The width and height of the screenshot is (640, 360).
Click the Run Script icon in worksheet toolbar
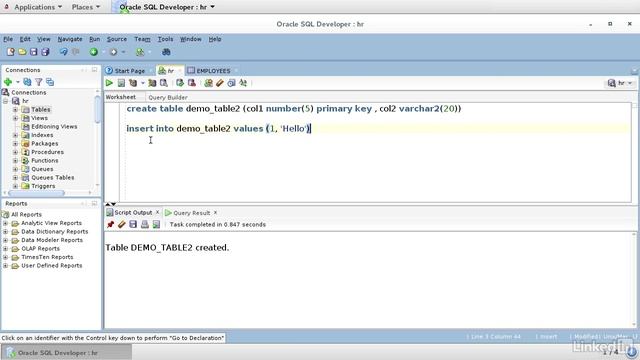pos(121,83)
